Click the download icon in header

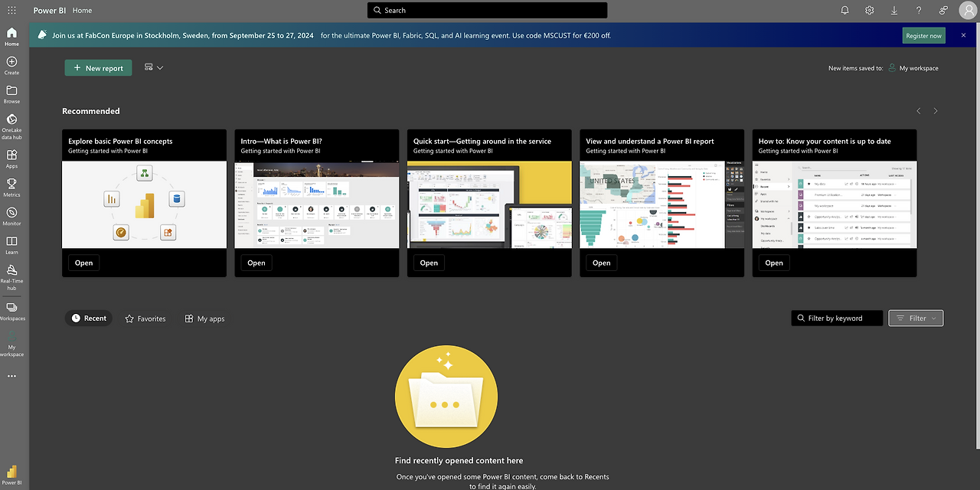[x=894, y=10]
